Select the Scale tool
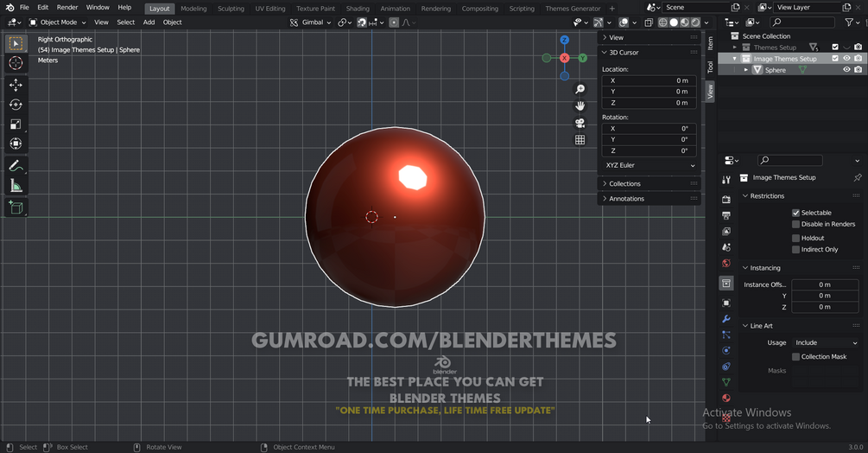 pyautogui.click(x=16, y=124)
